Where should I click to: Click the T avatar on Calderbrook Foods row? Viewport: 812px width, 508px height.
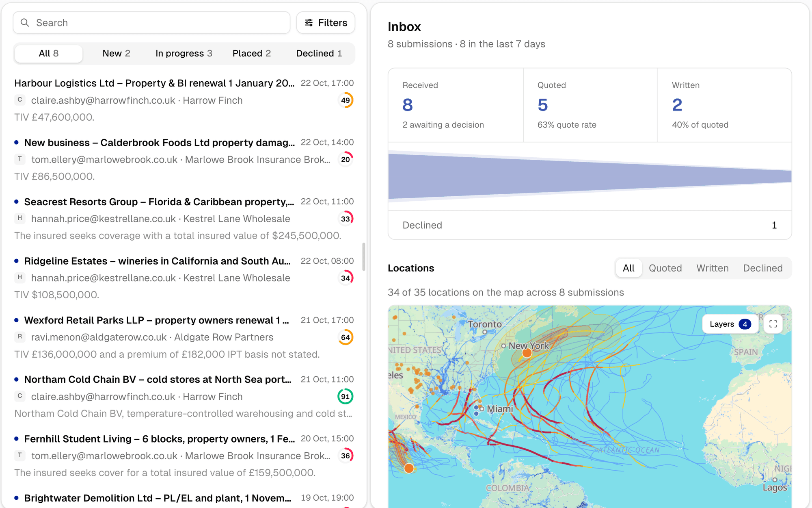[x=20, y=159]
